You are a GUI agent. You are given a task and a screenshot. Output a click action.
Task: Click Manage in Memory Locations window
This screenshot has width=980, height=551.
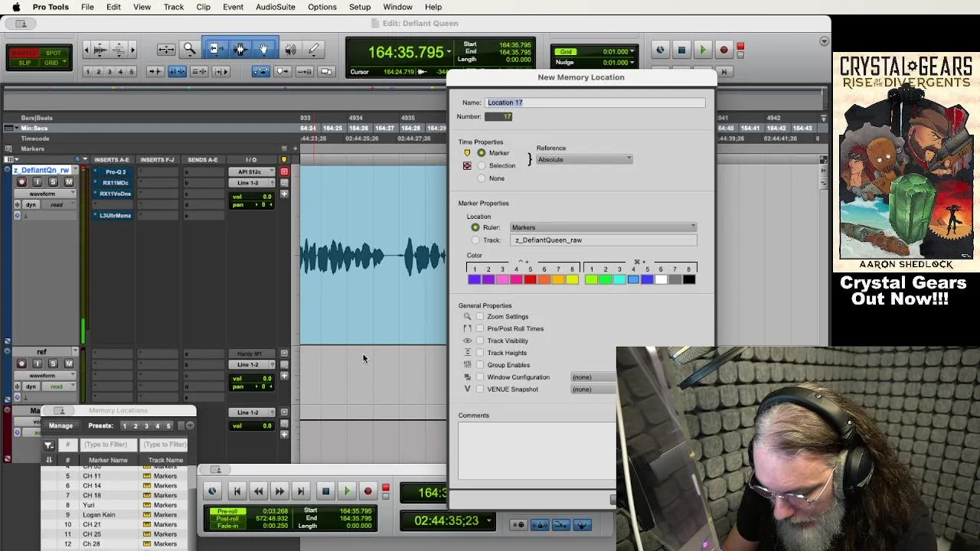point(60,426)
